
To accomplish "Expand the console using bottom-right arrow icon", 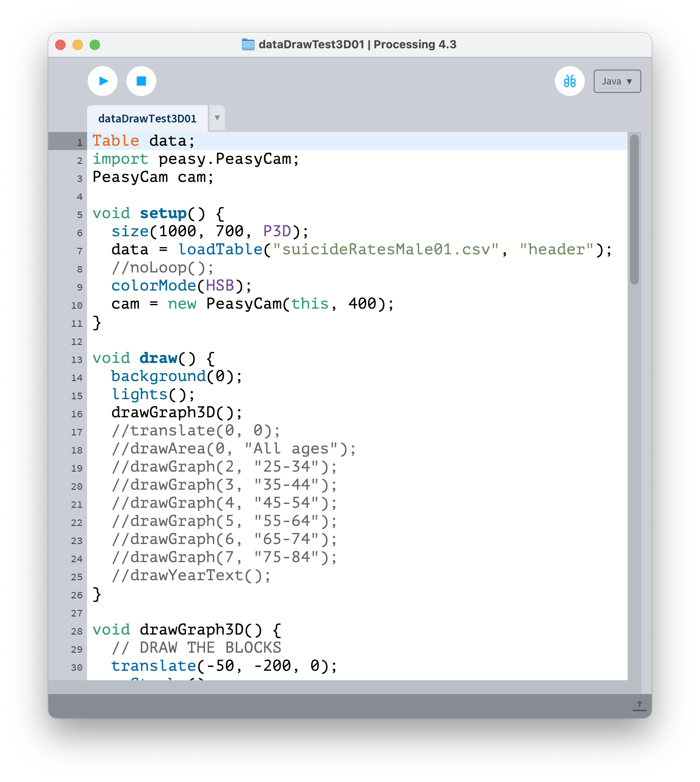I will click(x=639, y=706).
